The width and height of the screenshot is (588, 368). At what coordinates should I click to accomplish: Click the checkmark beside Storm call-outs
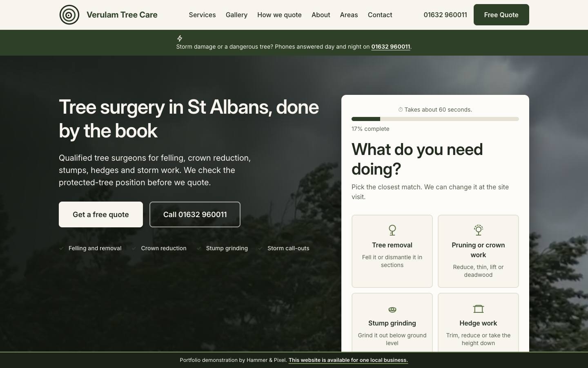260,248
